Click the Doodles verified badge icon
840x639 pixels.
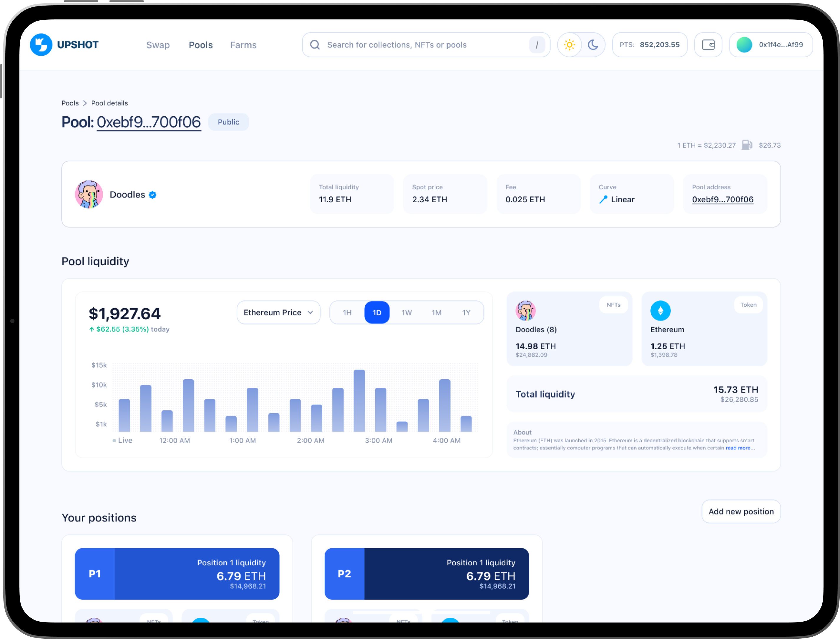(x=153, y=195)
